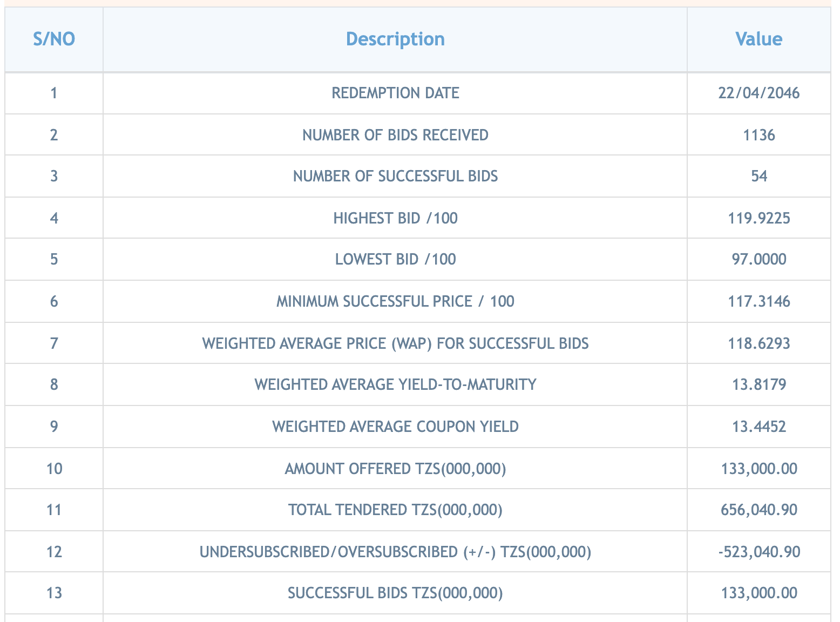The height and width of the screenshot is (622, 840).
Task: Click the Description column header
Action: click(x=395, y=39)
